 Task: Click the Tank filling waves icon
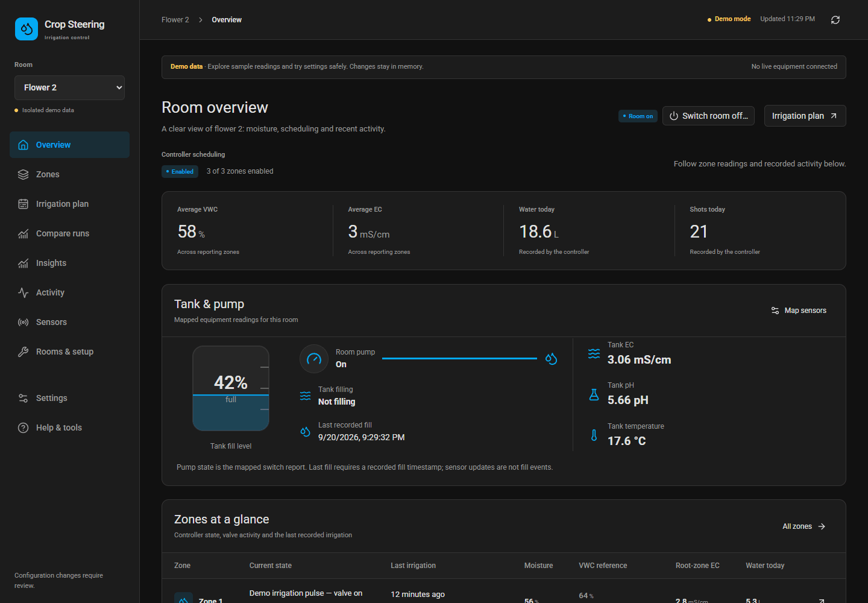pos(306,396)
